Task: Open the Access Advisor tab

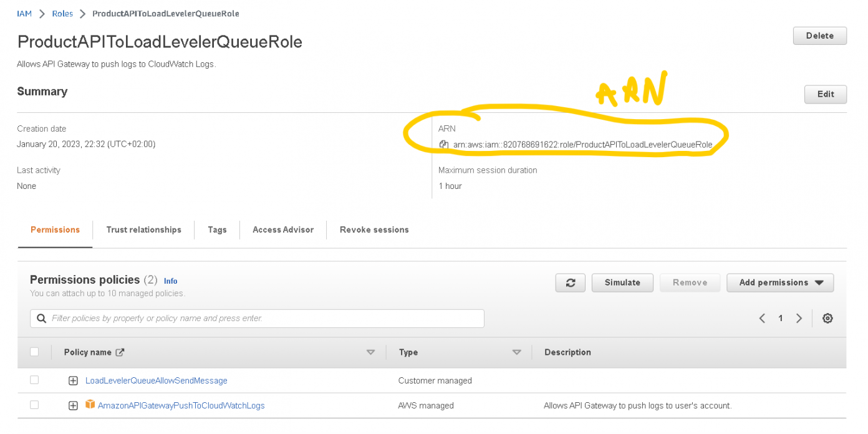Action: (282, 229)
